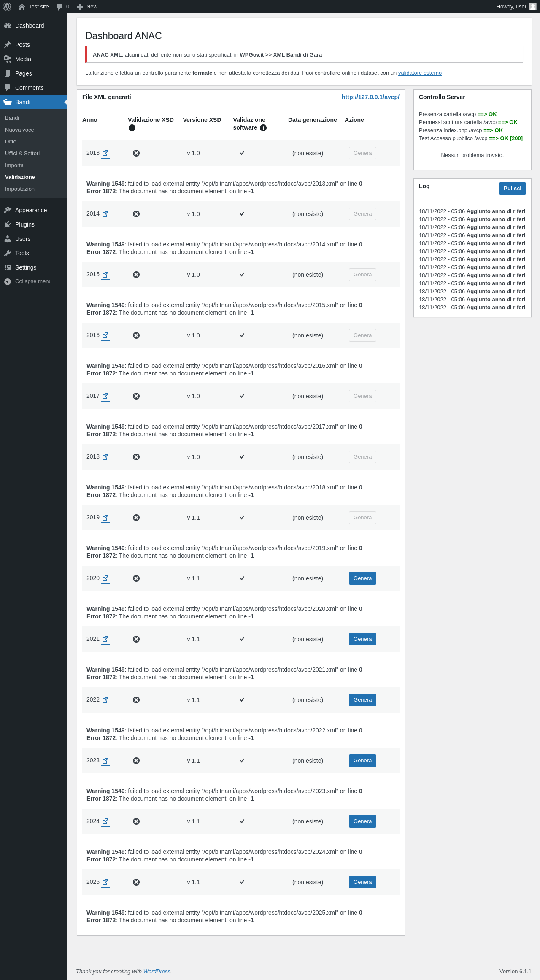The height and width of the screenshot is (980, 540).
Task: Open external link icon for 2017
Action: coord(105,396)
